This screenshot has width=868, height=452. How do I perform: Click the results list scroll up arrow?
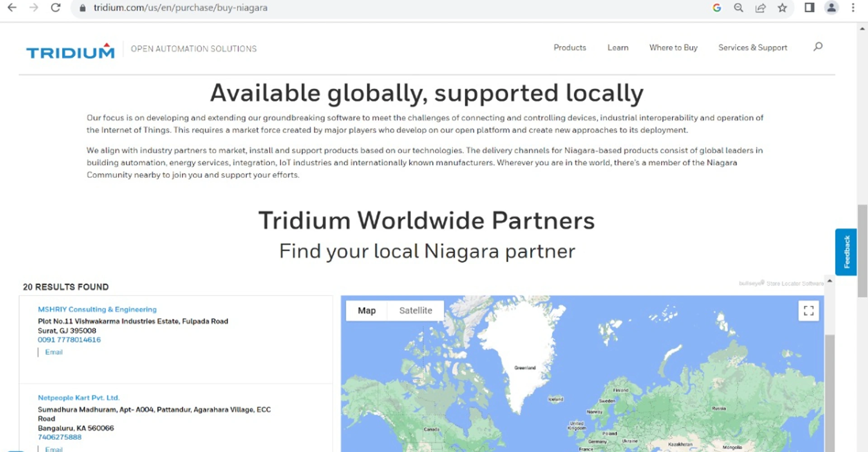pos(830,281)
